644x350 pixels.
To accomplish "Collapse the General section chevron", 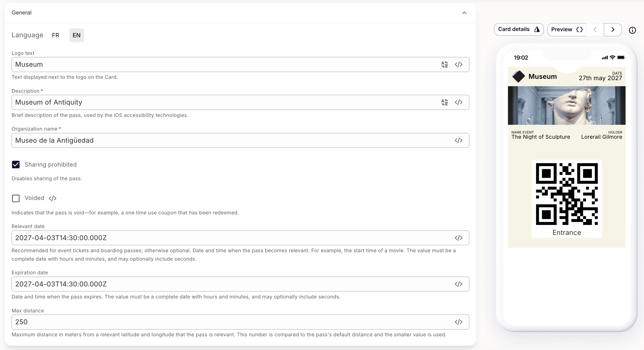I will coord(464,13).
